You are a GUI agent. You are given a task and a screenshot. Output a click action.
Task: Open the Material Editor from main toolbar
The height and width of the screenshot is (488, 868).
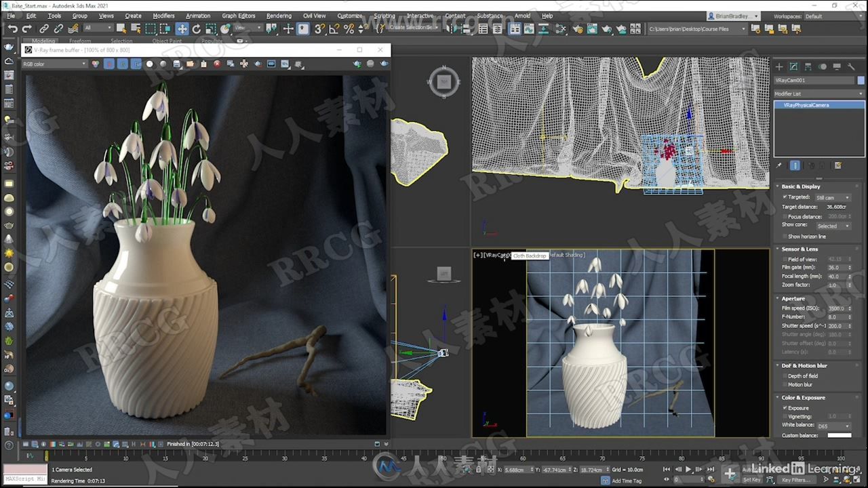click(561, 28)
